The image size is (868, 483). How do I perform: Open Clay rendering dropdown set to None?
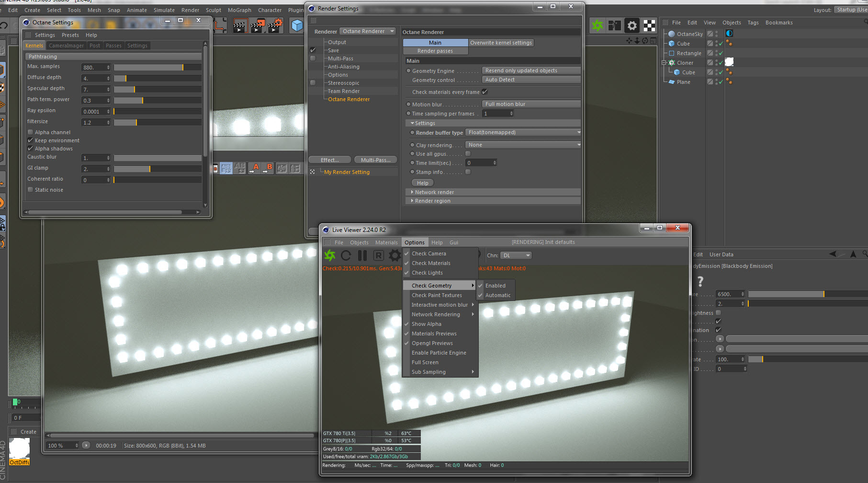point(523,145)
